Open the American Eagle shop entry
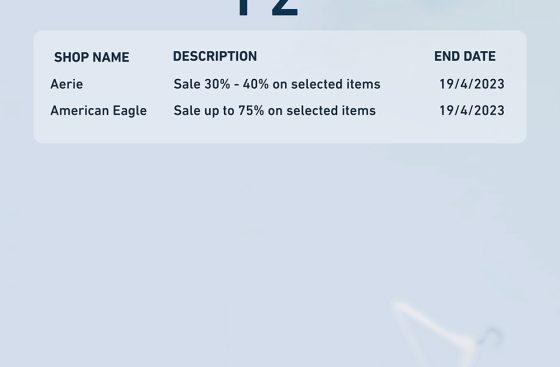 (99, 111)
